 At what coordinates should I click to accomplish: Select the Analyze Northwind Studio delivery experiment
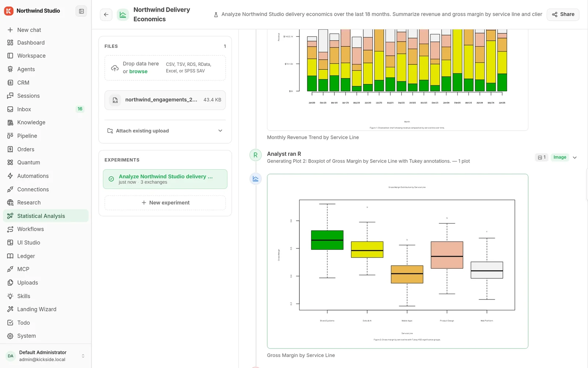[x=165, y=179]
